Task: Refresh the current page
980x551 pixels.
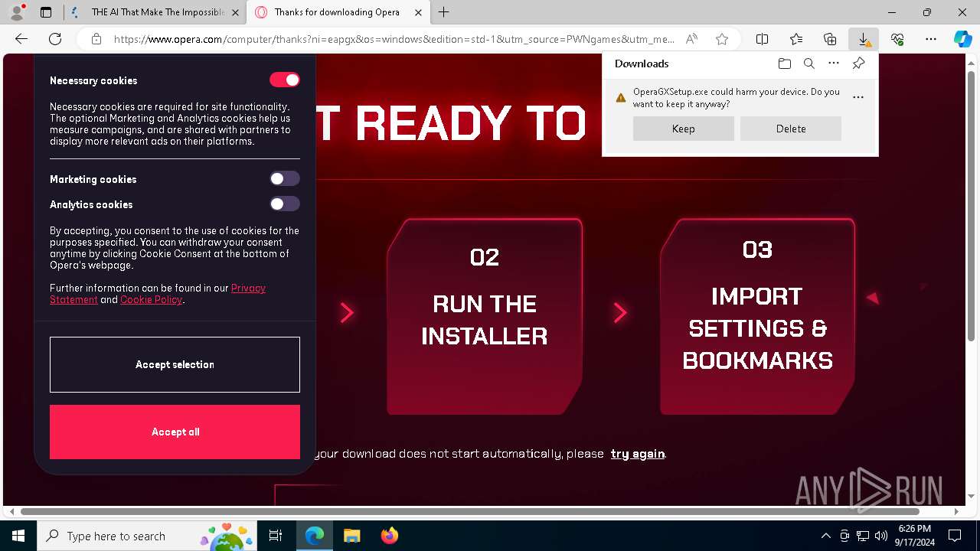Action: (x=55, y=39)
